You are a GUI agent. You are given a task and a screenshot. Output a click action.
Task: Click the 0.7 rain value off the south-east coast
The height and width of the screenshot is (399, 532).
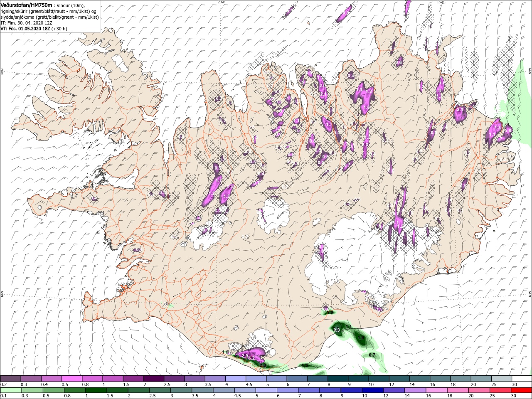click(x=372, y=355)
